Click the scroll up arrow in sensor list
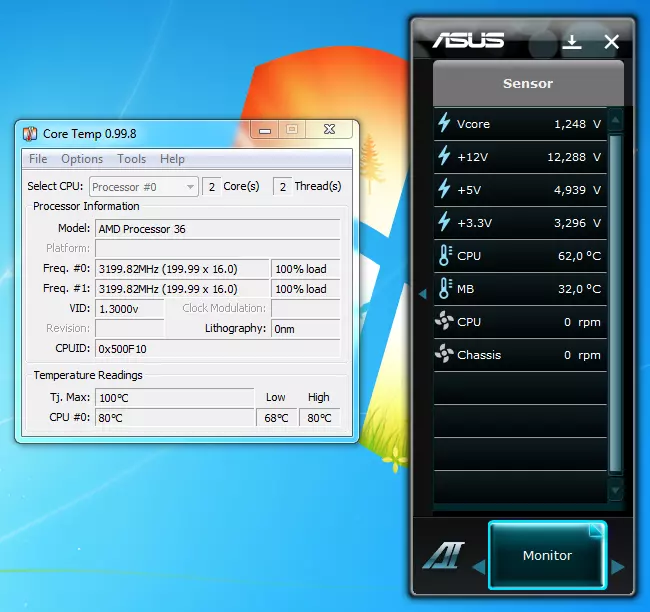The width and height of the screenshot is (650, 612). [x=616, y=121]
